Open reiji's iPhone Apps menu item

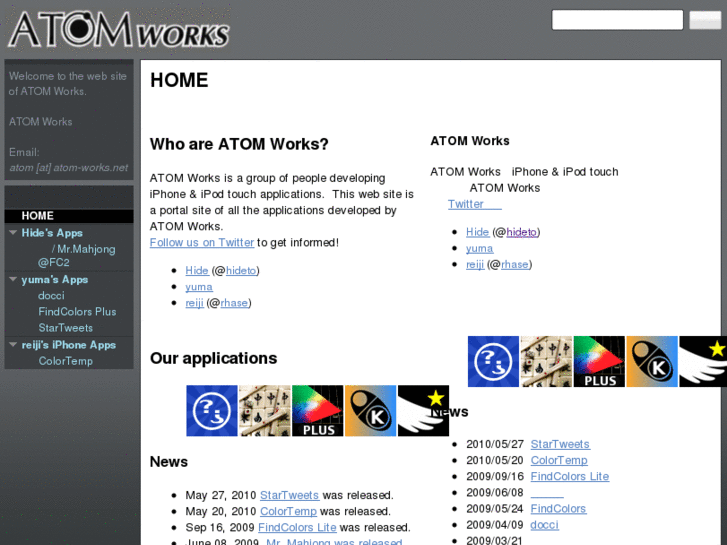coord(69,345)
